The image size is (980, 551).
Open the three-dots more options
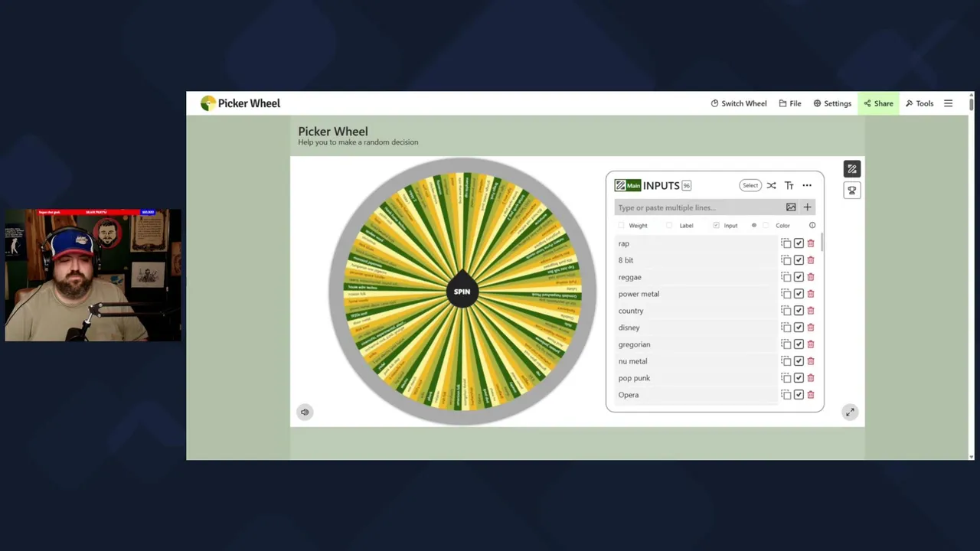pos(807,185)
